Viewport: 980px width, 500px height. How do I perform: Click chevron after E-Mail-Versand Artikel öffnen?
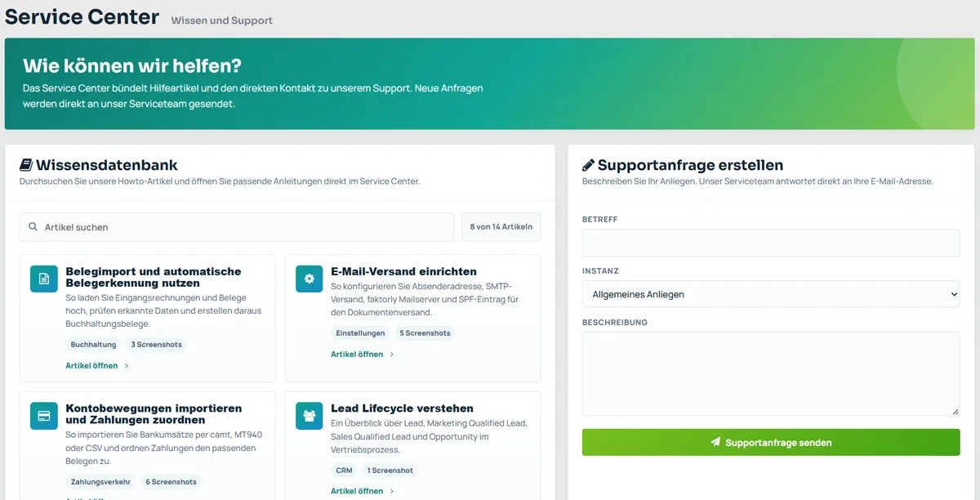(392, 355)
